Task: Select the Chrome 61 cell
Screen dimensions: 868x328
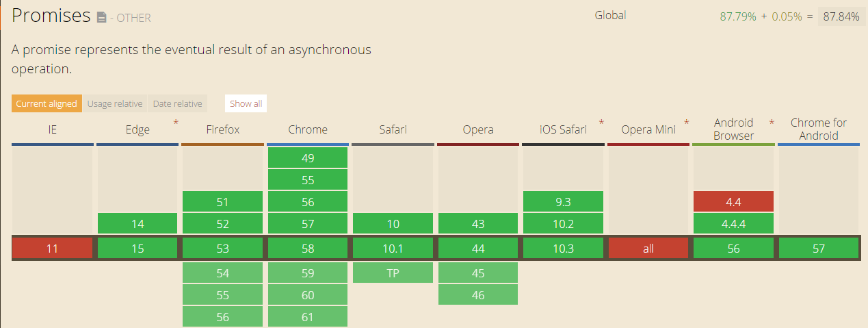Action: 308,317
